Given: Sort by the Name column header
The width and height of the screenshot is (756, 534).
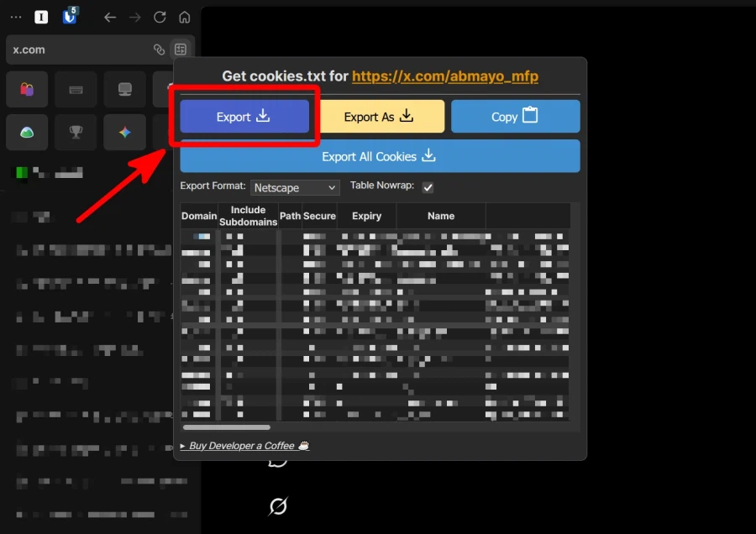Looking at the screenshot, I should tap(441, 216).
